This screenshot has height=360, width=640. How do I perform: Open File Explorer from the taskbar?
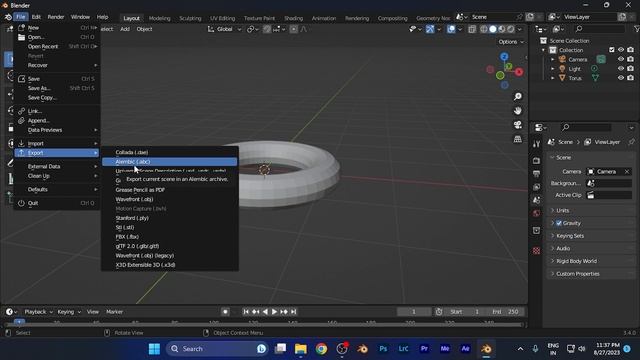(x=301, y=349)
